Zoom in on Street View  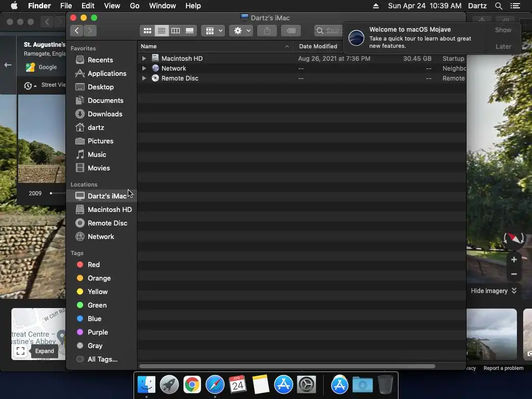click(514, 260)
